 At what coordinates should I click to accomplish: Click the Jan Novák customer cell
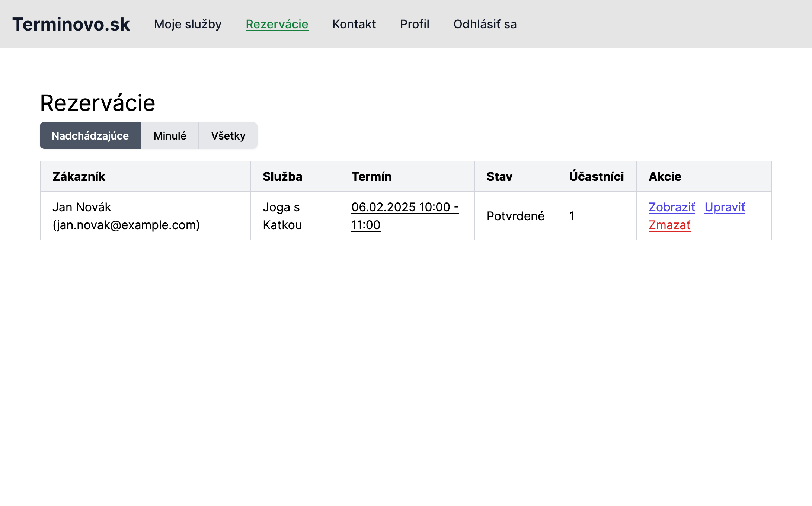coord(126,216)
